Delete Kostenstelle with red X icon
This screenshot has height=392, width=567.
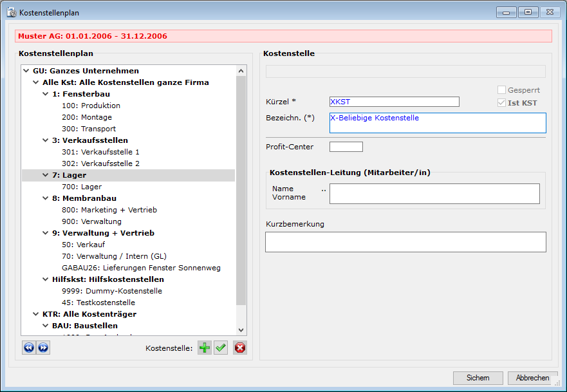tap(240, 348)
